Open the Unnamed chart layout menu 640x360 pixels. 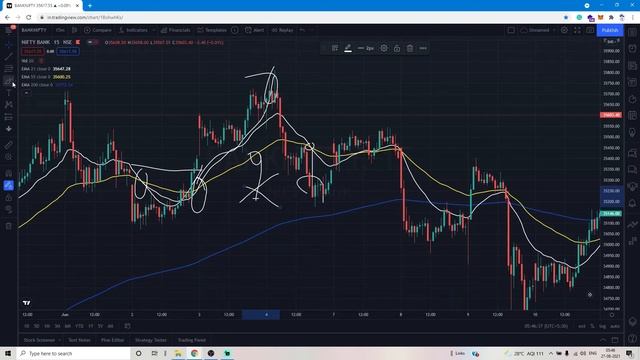(x=538, y=30)
